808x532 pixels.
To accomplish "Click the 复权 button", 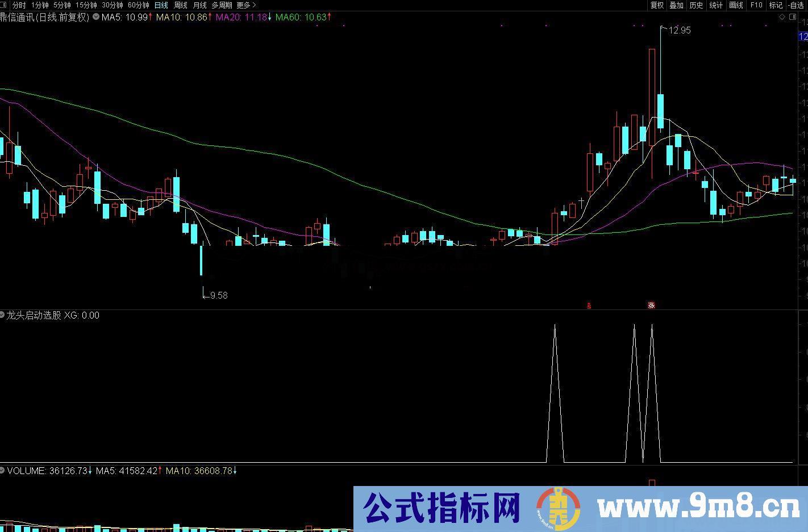I will click(x=657, y=5).
